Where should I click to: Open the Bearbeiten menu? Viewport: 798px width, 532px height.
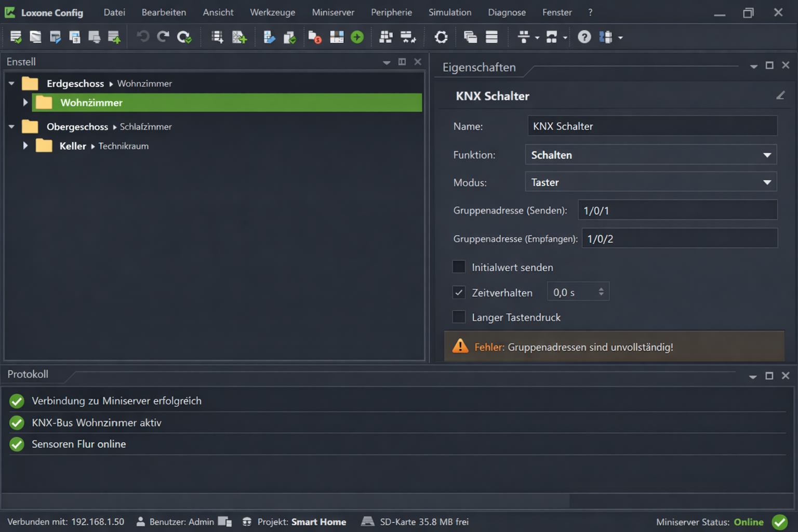click(164, 12)
